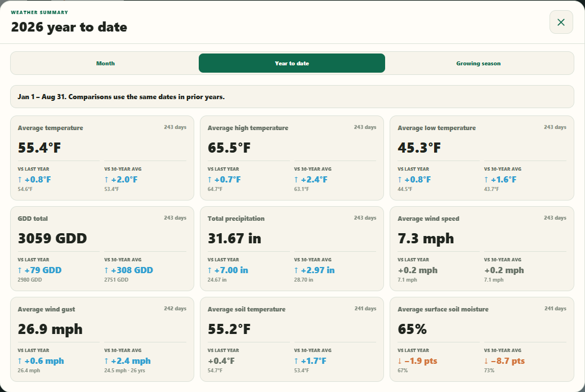The width and height of the screenshot is (585, 392).
Task: Click the date range comparison note
Action: click(x=292, y=97)
